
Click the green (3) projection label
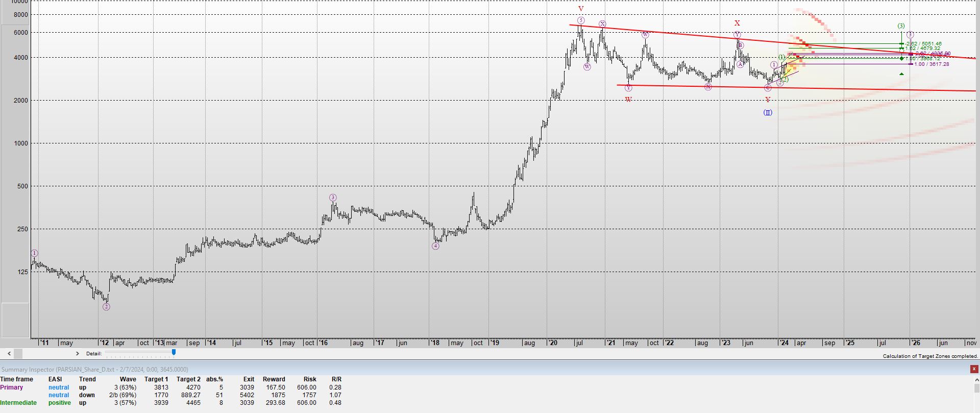pyautogui.click(x=901, y=26)
